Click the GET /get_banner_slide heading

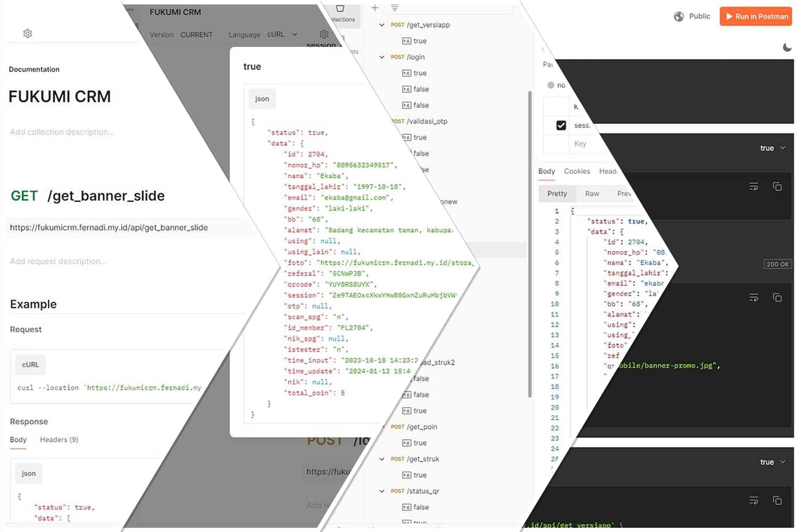click(x=88, y=196)
